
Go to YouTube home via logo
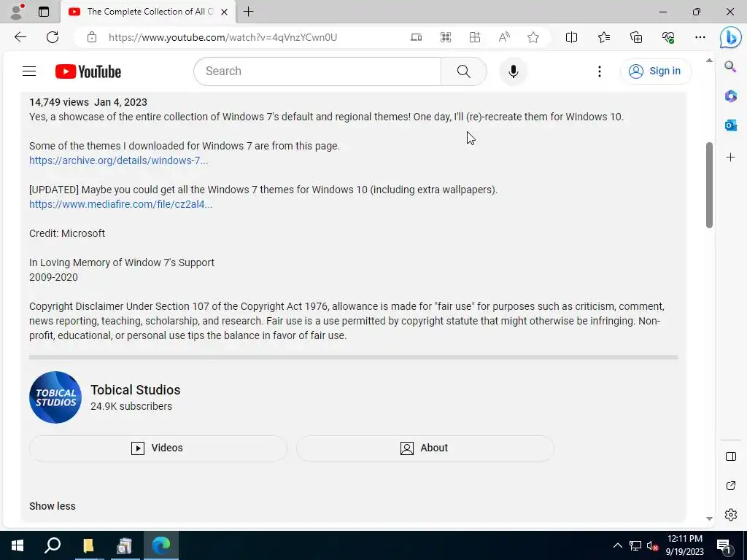(x=88, y=71)
